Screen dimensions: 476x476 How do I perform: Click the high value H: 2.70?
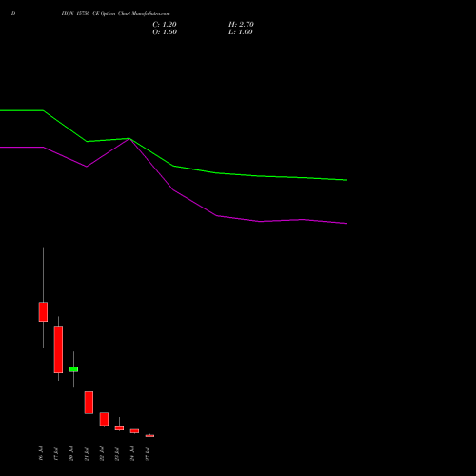coord(241,24)
